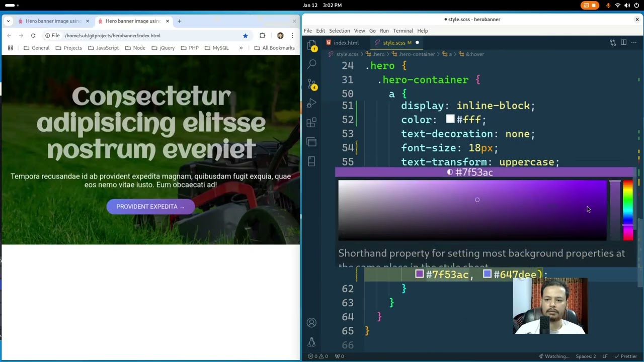Open the Projects bookmarks folder
Viewport: 644px width, 362px height.
68,48
